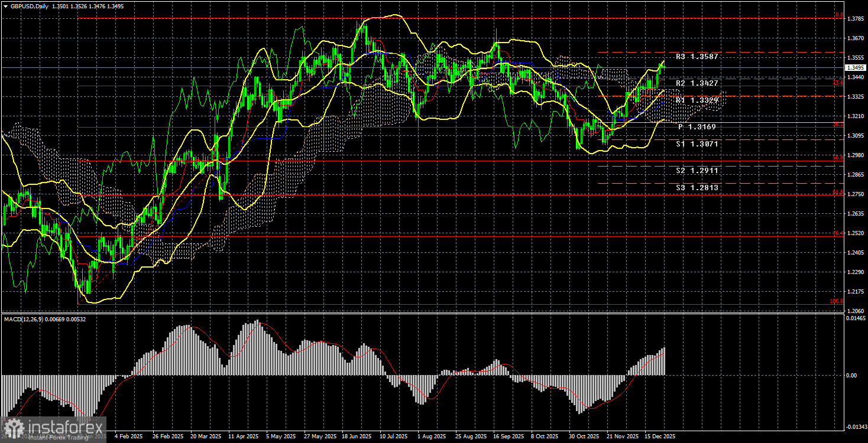
Task: Click 1.3670 on the price axis
Action: (x=856, y=38)
